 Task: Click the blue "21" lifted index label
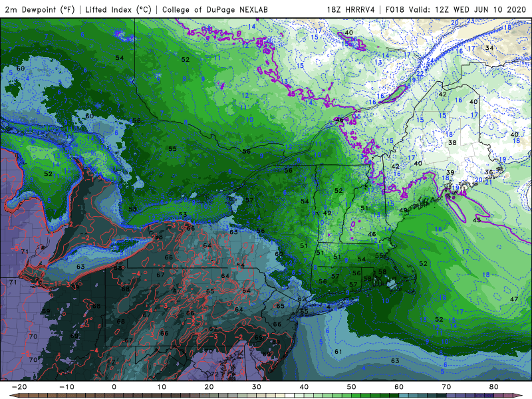click(489, 182)
